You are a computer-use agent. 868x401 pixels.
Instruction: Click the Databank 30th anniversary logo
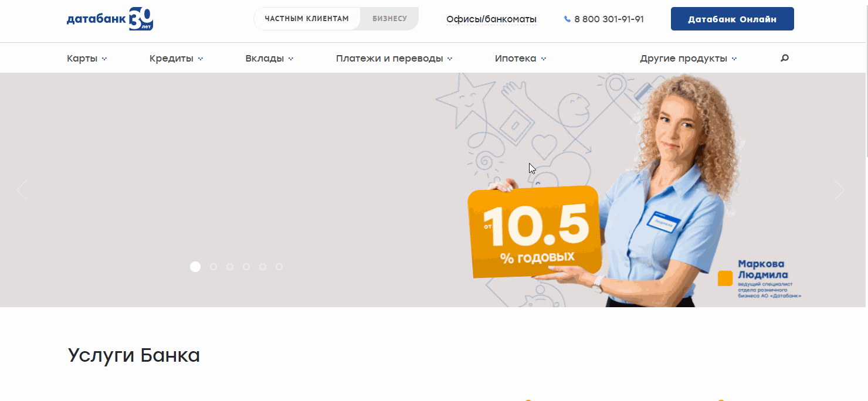click(x=110, y=19)
